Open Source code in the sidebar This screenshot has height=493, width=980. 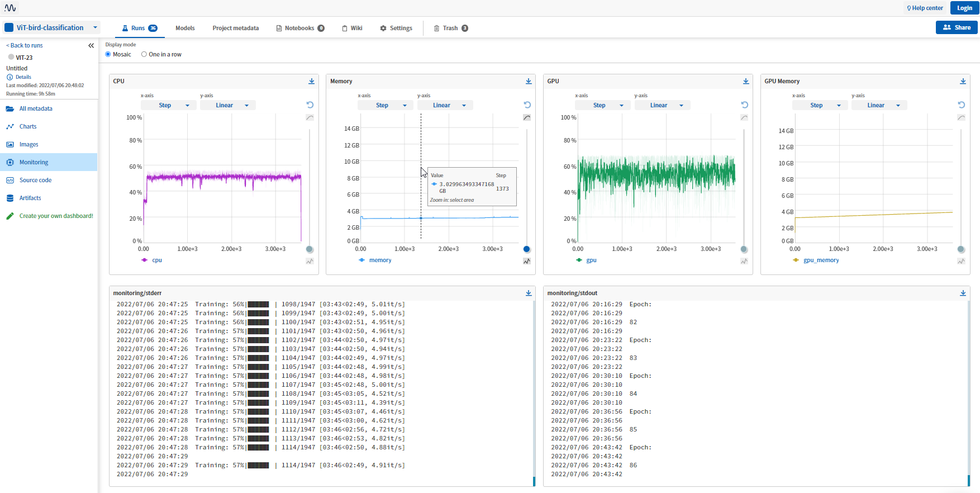[35, 181]
